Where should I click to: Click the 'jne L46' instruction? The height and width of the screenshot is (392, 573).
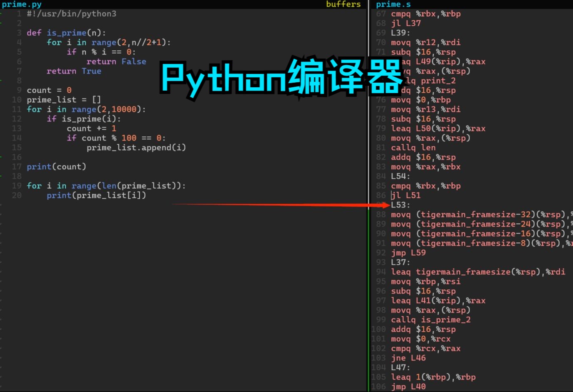408,358
